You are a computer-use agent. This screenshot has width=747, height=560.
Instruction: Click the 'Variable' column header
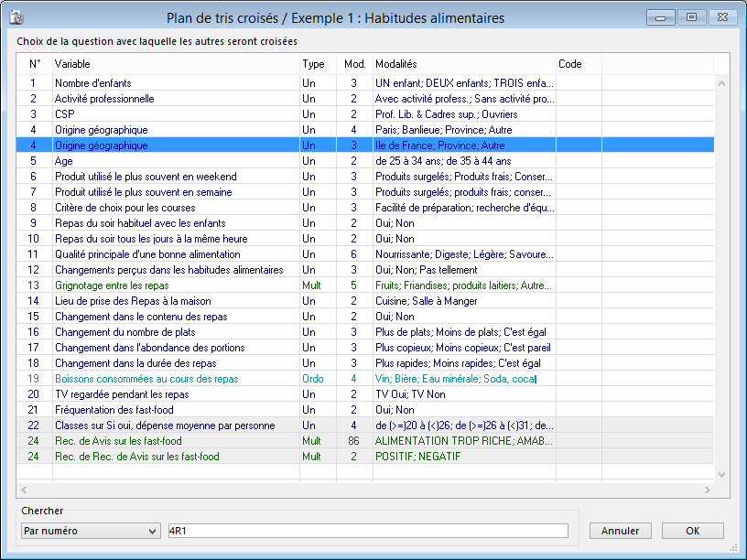tap(176, 64)
